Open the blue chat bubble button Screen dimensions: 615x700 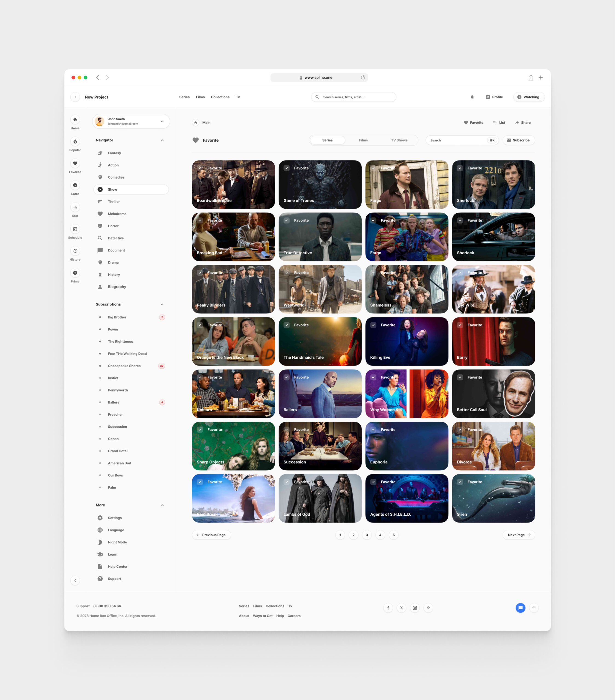pyautogui.click(x=520, y=608)
